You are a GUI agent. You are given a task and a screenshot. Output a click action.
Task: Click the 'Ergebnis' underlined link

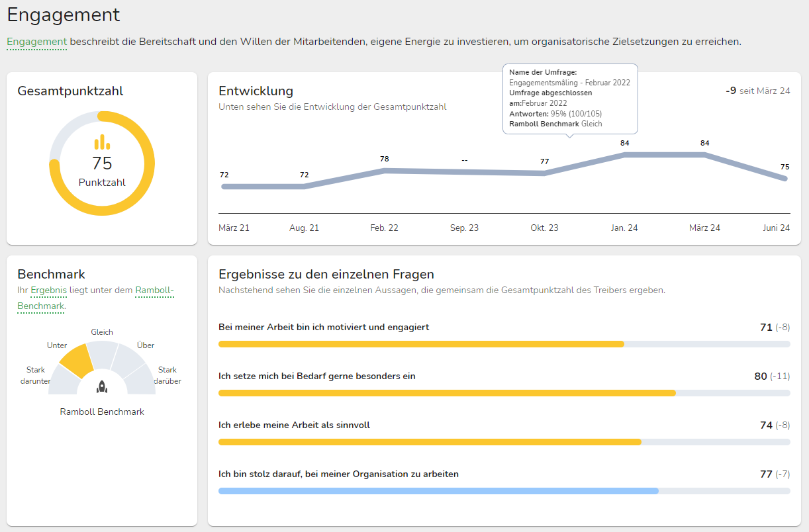(x=48, y=290)
